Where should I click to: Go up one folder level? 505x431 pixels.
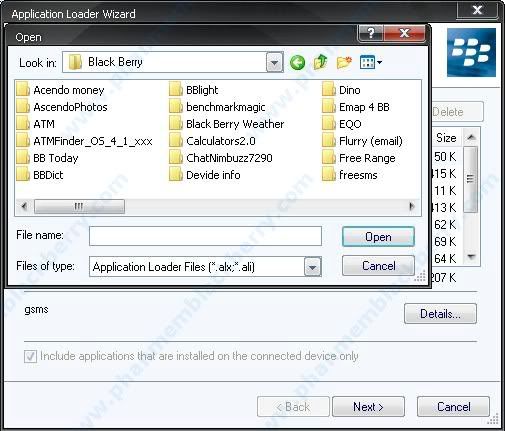(320, 62)
